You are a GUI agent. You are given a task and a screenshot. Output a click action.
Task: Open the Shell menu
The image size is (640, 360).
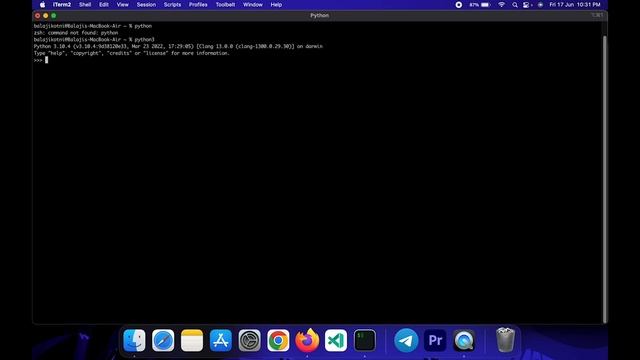point(85,5)
